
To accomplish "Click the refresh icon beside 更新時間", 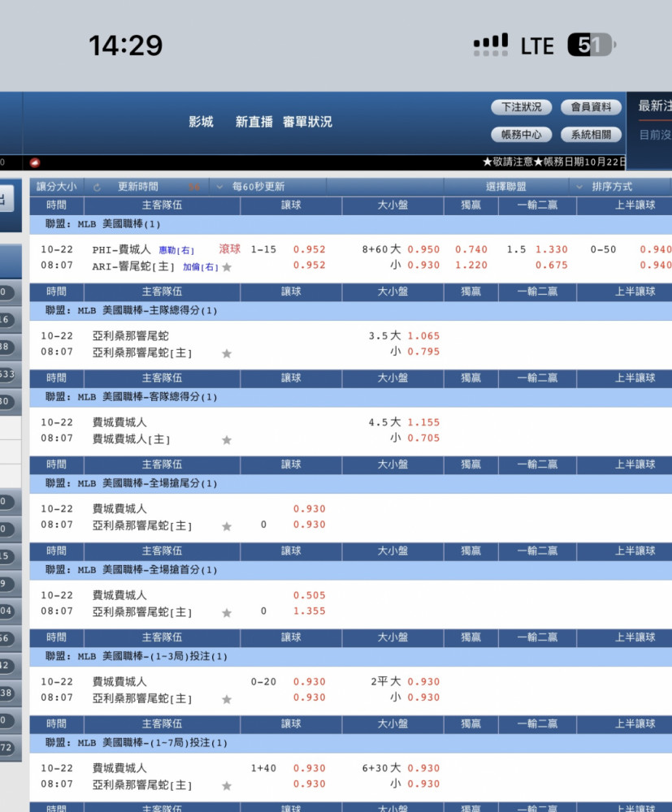I will [x=97, y=187].
